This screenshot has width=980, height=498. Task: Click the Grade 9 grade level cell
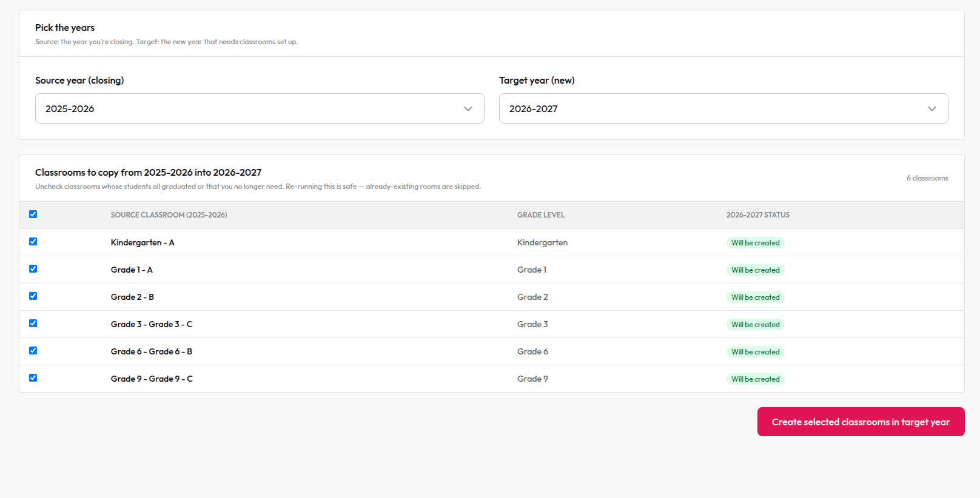coord(532,379)
